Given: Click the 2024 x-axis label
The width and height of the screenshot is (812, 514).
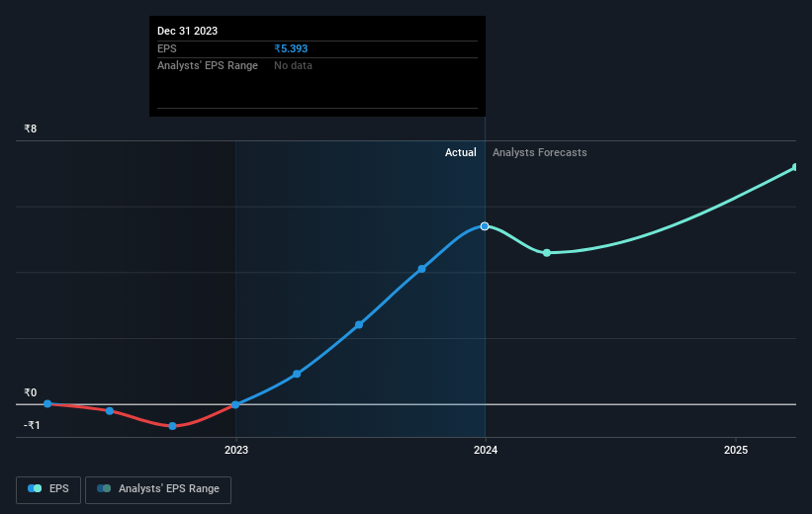Looking at the screenshot, I should point(486,451).
